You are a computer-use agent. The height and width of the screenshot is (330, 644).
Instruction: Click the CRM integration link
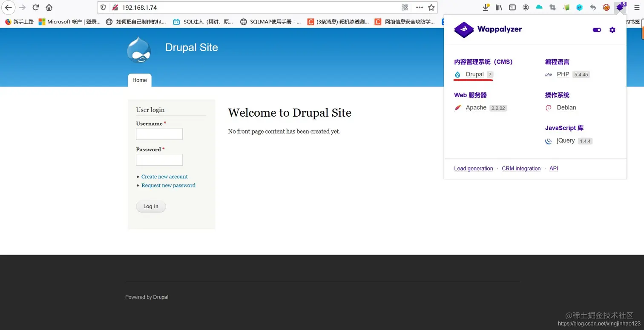click(521, 169)
